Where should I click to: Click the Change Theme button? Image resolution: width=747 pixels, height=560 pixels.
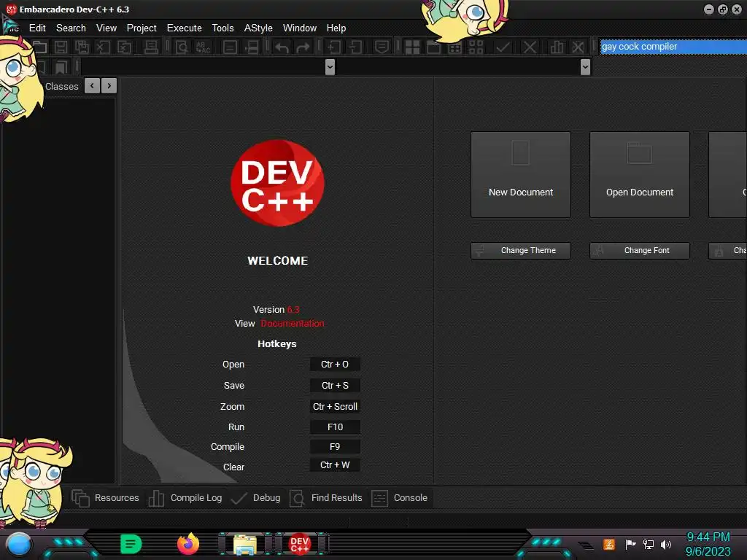(x=521, y=251)
